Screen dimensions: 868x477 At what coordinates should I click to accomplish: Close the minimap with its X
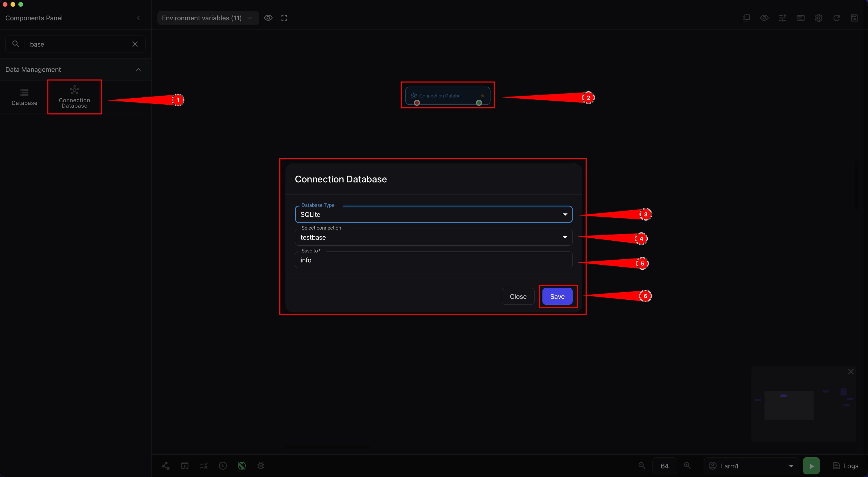tap(851, 371)
